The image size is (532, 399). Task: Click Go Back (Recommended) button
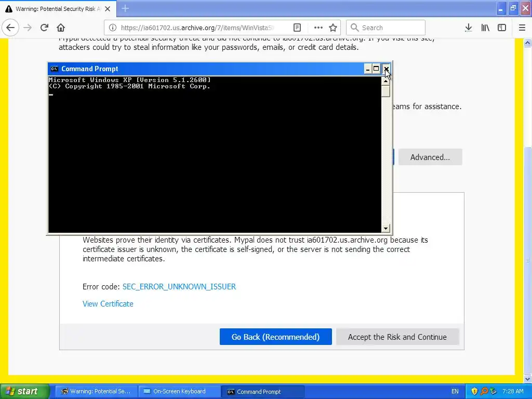pyautogui.click(x=275, y=337)
